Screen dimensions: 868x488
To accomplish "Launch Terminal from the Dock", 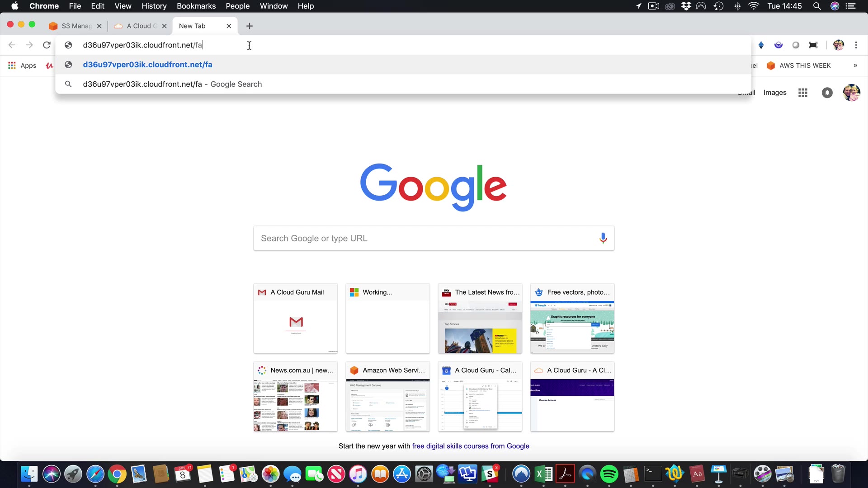I will 652,474.
